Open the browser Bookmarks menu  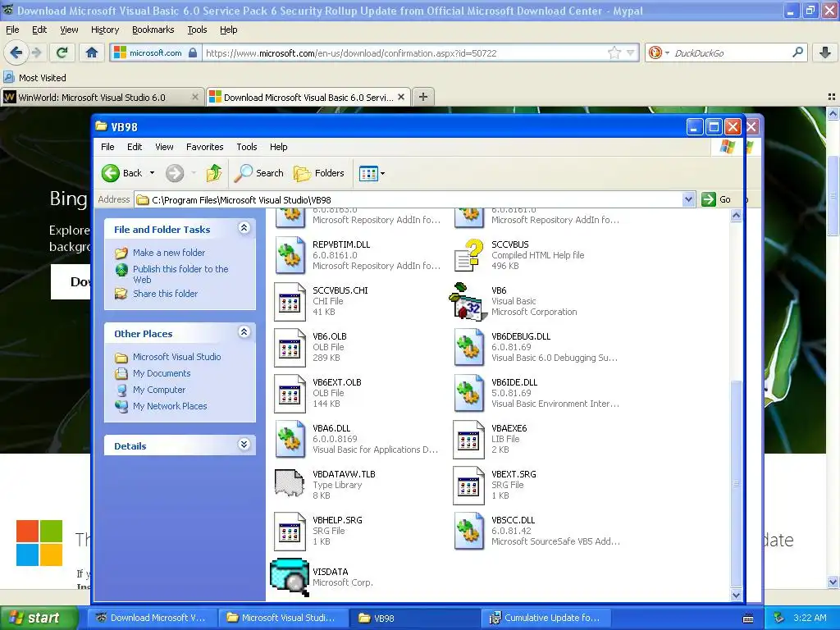click(153, 30)
